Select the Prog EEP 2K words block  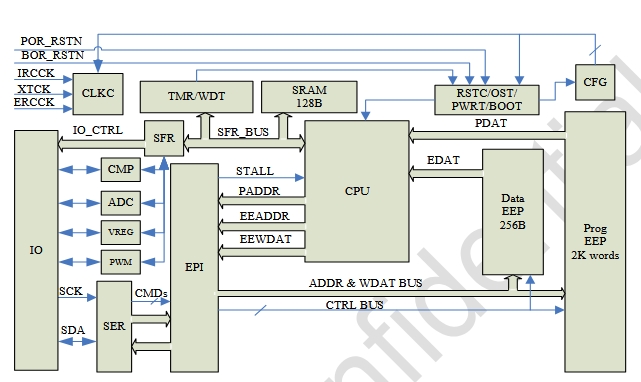[595, 242]
